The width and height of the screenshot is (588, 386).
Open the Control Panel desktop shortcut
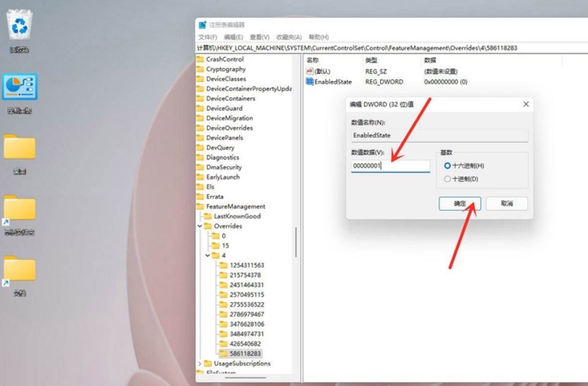[x=20, y=87]
